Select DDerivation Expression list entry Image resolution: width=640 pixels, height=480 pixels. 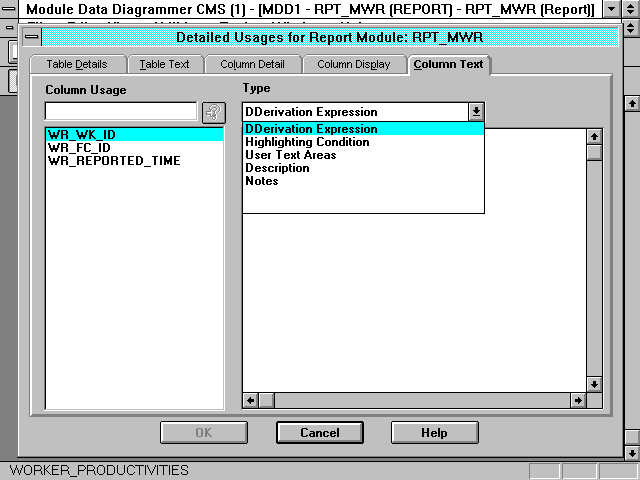[311, 129]
